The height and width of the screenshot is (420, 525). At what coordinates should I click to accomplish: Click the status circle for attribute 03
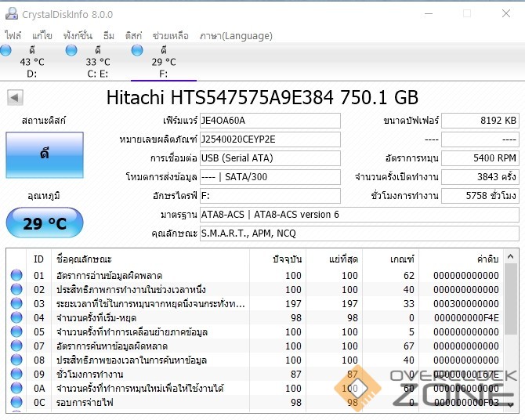tap(16, 303)
